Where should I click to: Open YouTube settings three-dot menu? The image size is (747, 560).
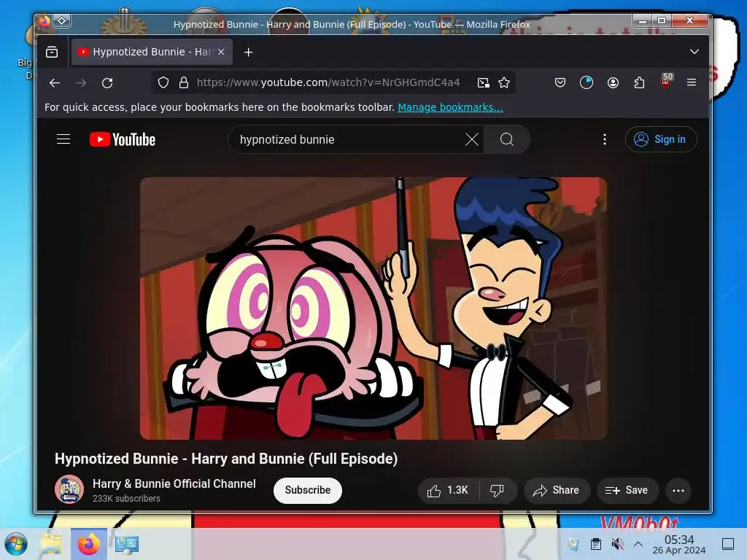pos(605,139)
